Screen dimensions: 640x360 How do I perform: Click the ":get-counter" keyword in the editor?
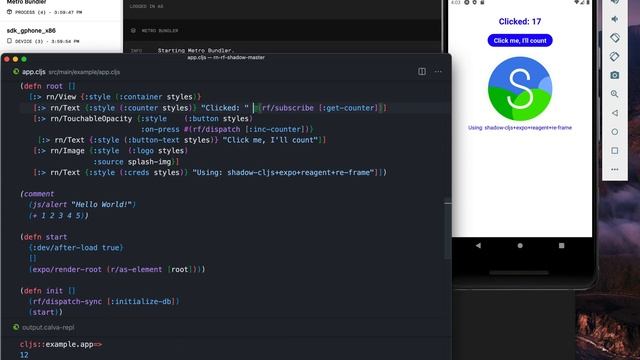point(348,108)
